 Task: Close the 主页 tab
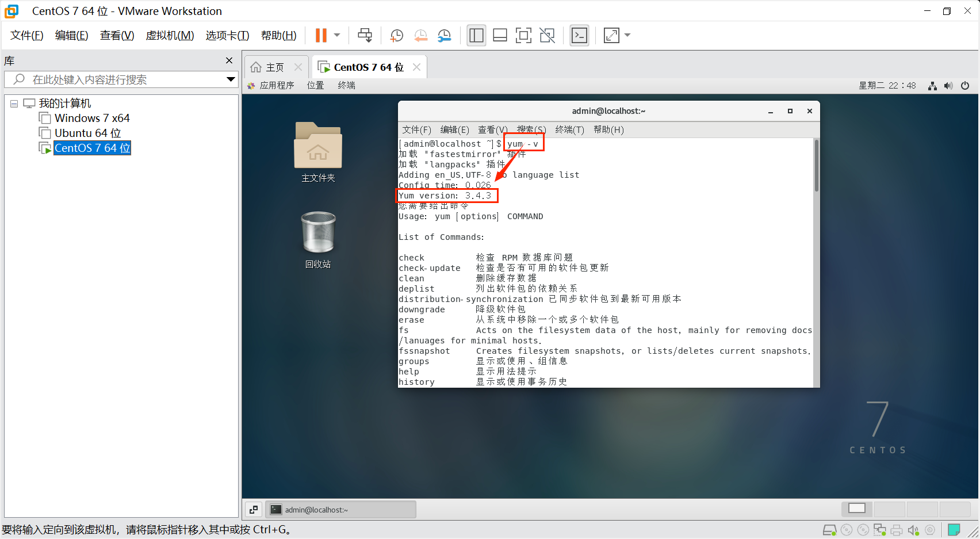coord(298,67)
